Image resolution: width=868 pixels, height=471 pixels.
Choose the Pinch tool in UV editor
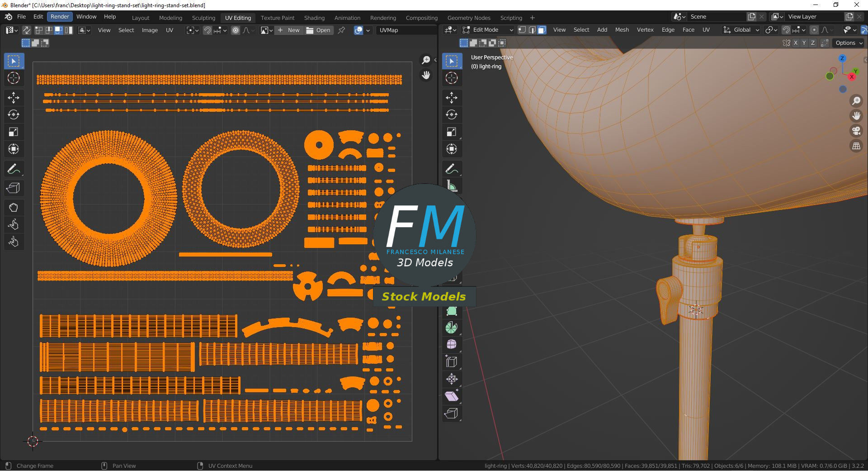tap(14, 243)
